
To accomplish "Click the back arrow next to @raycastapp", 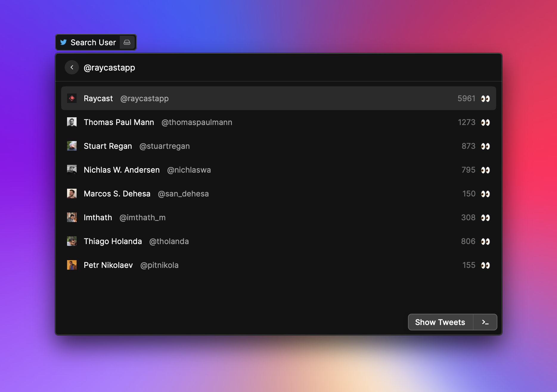I will click(x=72, y=68).
